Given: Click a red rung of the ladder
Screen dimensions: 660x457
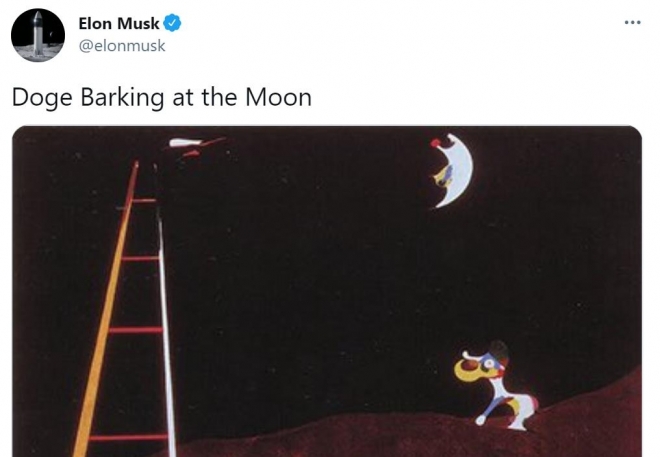Looking at the screenshot, I should [136, 330].
